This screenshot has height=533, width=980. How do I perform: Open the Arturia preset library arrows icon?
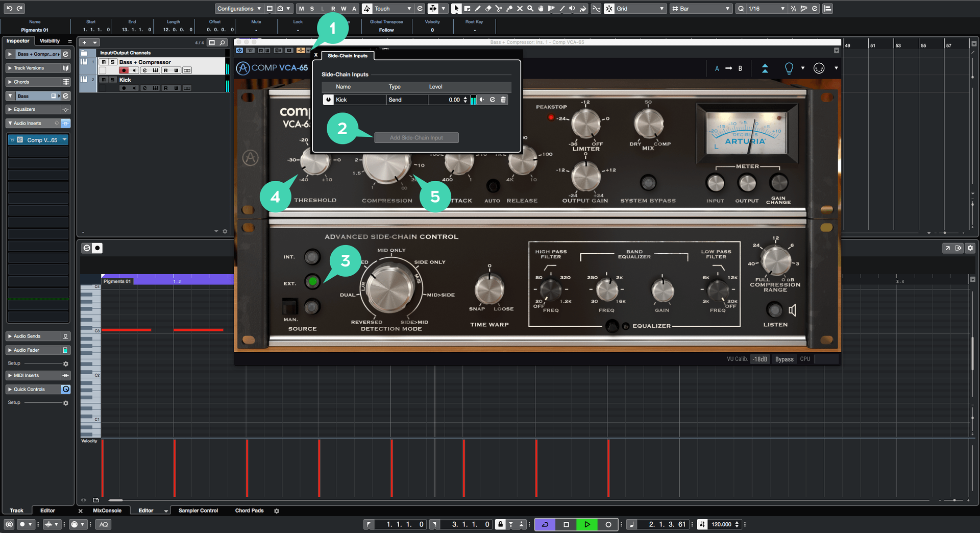(765, 68)
